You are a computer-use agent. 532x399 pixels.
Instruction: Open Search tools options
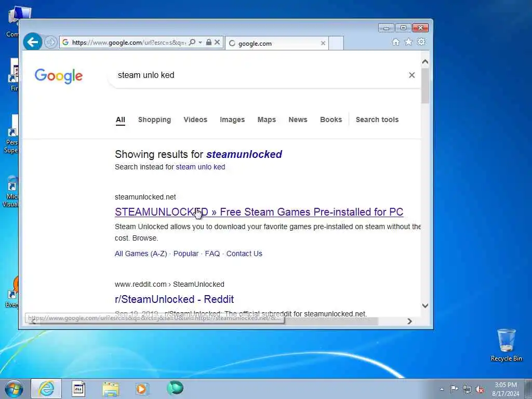point(377,120)
